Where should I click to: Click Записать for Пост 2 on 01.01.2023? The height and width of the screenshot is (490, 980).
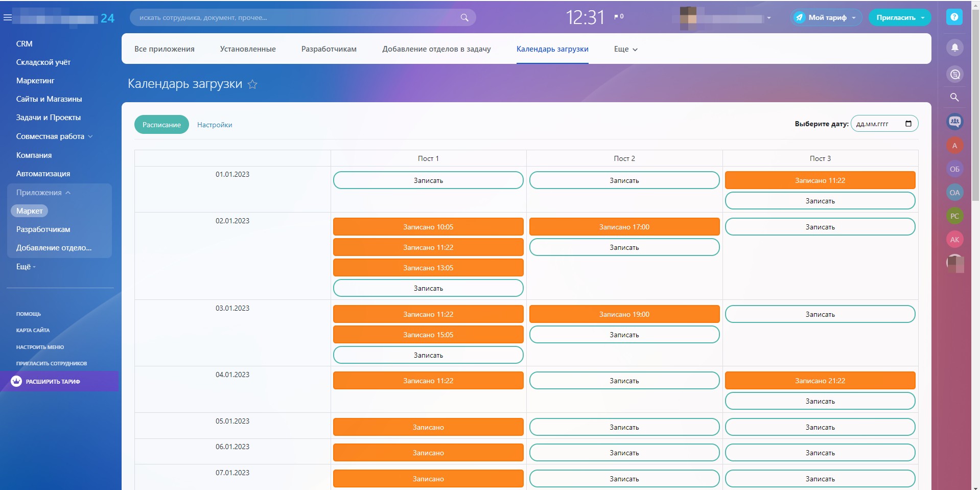click(x=624, y=180)
